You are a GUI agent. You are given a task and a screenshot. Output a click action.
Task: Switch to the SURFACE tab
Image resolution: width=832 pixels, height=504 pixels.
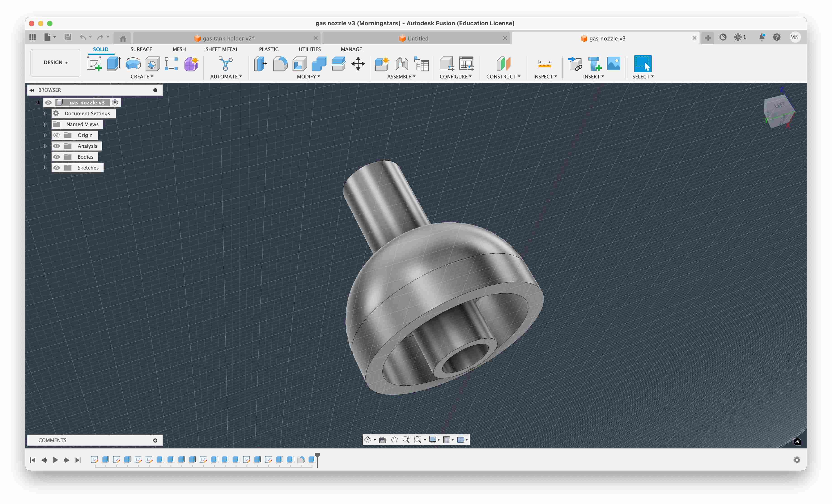(141, 49)
